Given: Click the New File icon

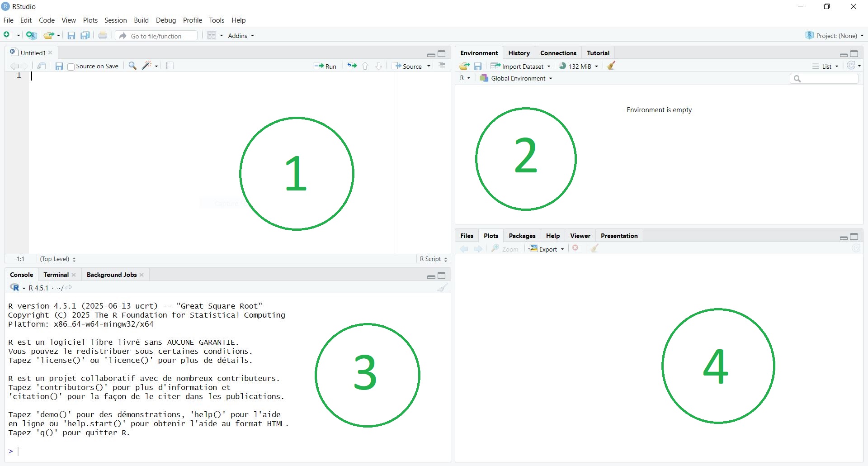Looking at the screenshot, I should 7,35.
